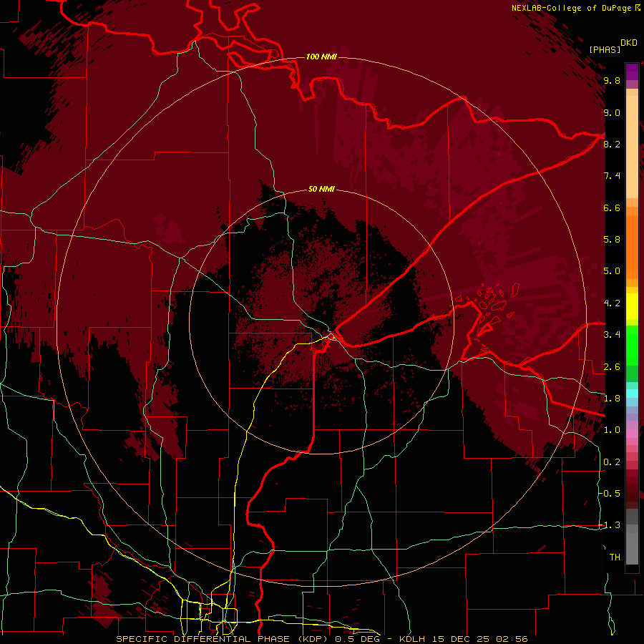Screen dimensions: 644x644
Task: Click the 6.6 legend value
Action: tap(612, 208)
